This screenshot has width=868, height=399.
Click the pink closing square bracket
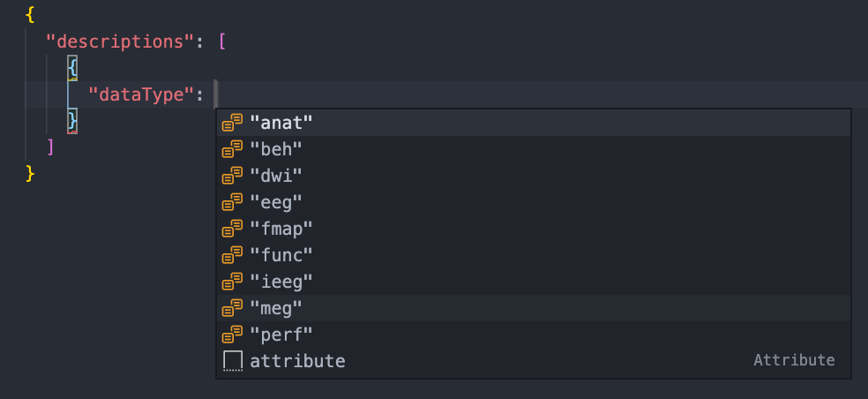pyautogui.click(x=51, y=146)
